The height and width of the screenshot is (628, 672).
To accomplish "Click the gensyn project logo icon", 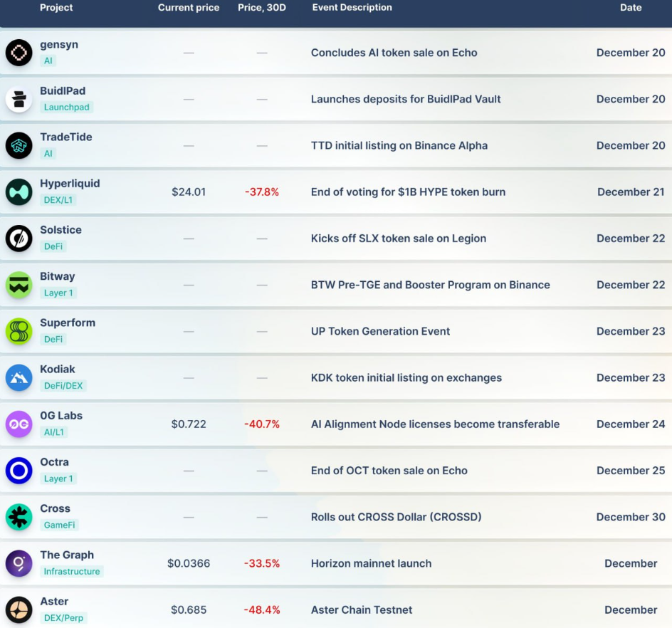I will [x=19, y=53].
